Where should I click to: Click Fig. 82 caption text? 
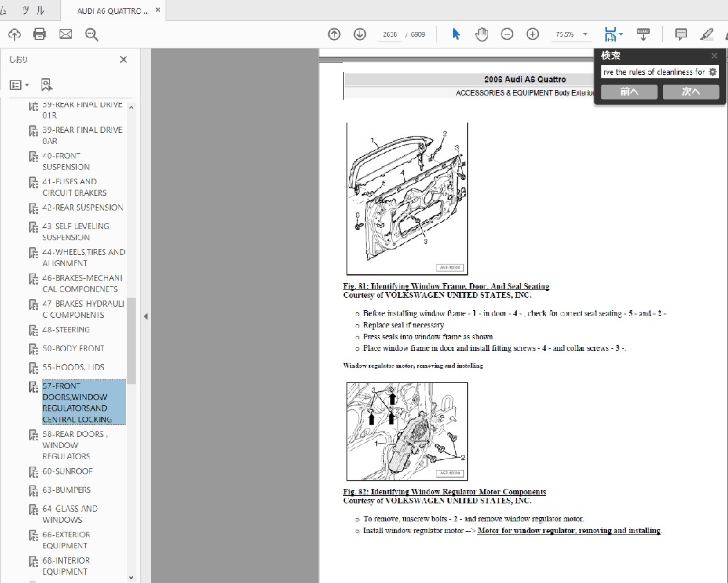444,492
